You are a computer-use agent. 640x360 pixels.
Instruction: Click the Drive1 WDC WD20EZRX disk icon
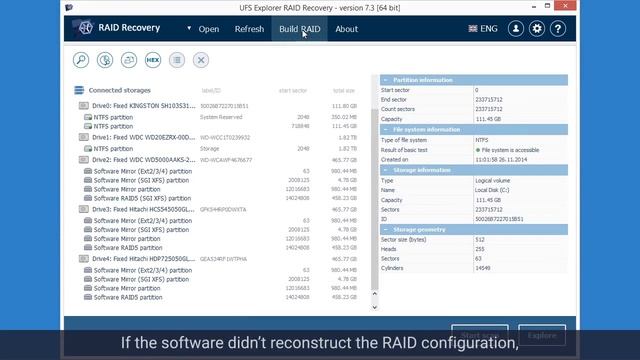(x=84, y=137)
